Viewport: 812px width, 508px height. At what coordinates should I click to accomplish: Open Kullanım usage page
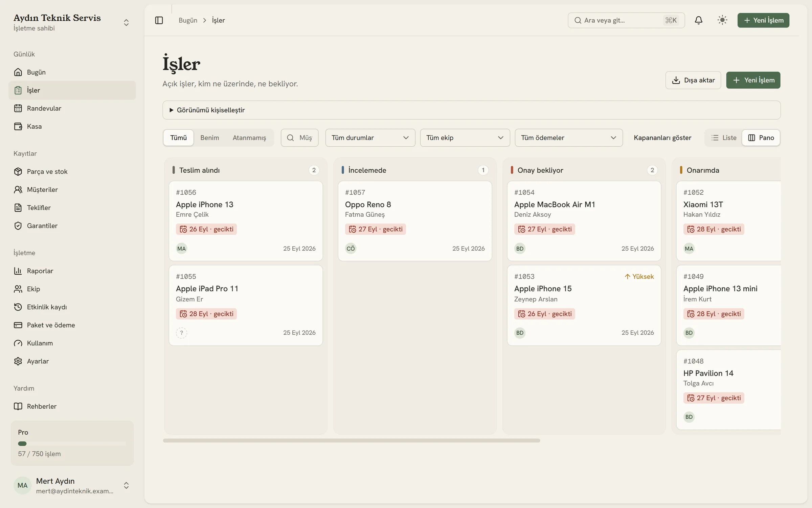tap(72, 343)
